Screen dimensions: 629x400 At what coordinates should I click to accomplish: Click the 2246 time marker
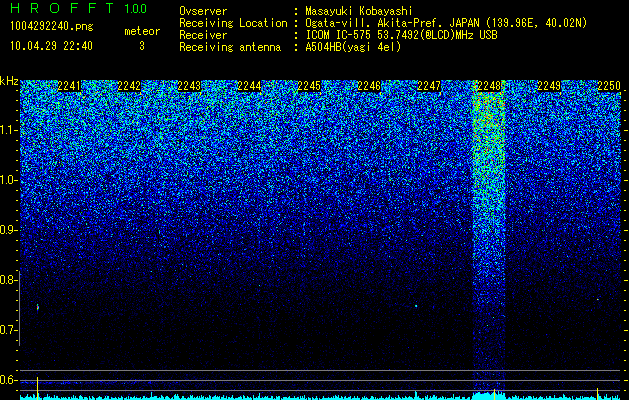click(369, 86)
